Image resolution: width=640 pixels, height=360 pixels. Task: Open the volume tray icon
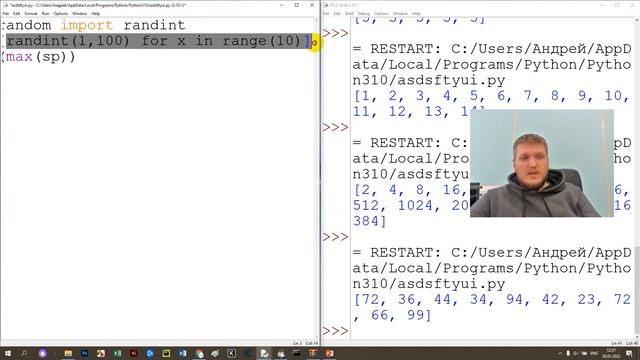click(575, 353)
